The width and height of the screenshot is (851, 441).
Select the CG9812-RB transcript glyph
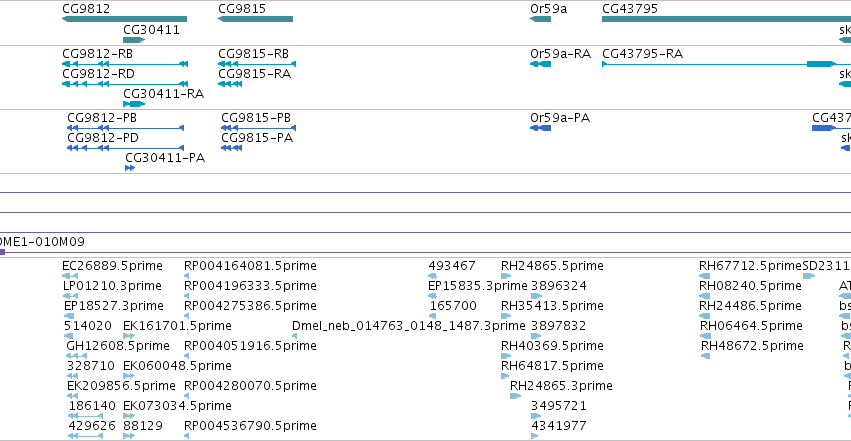click(125, 64)
